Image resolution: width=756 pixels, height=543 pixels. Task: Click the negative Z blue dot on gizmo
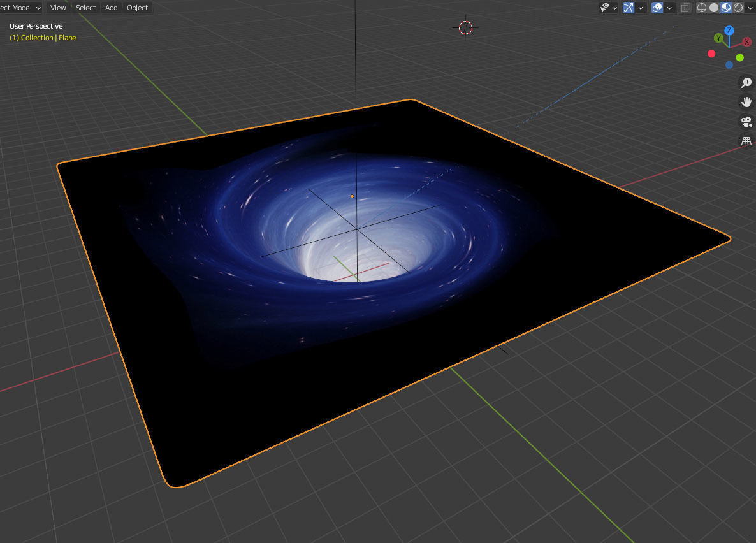729,65
